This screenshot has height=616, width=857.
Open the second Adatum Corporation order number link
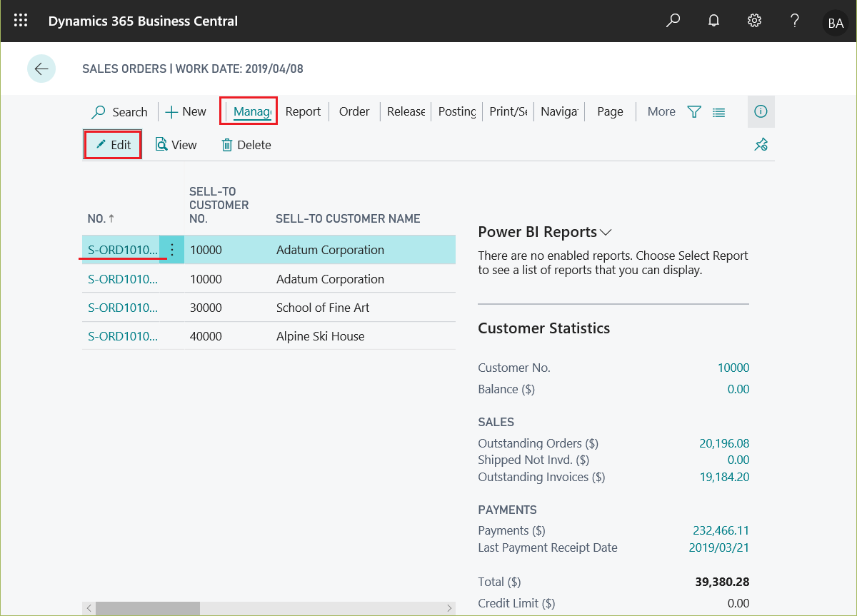(x=123, y=279)
